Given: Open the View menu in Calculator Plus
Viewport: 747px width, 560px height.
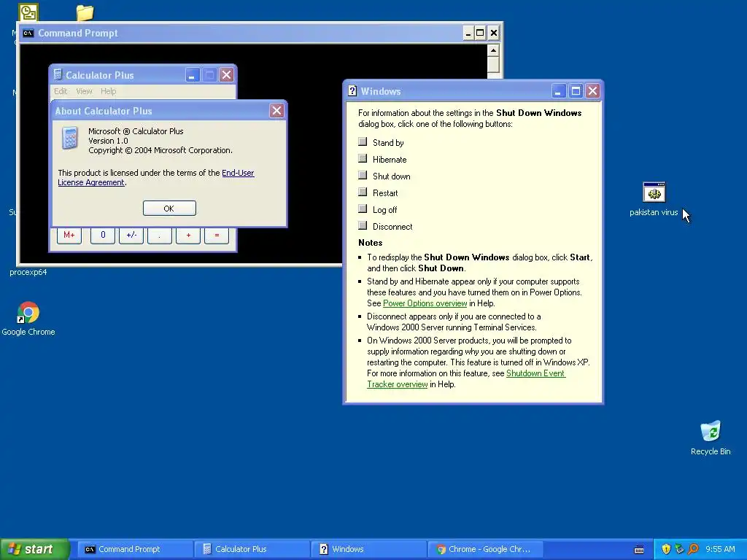Looking at the screenshot, I should tap(84, 91).
